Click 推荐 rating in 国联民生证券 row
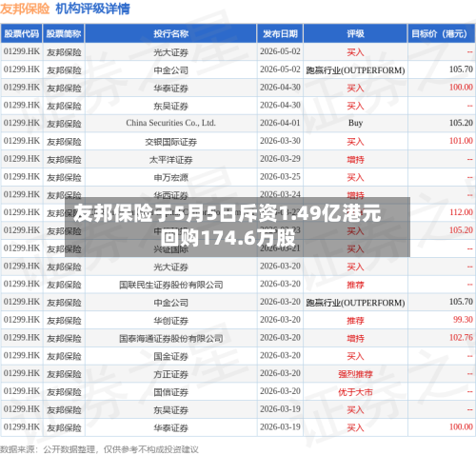 pyautogui.click(x=355, y=285)
